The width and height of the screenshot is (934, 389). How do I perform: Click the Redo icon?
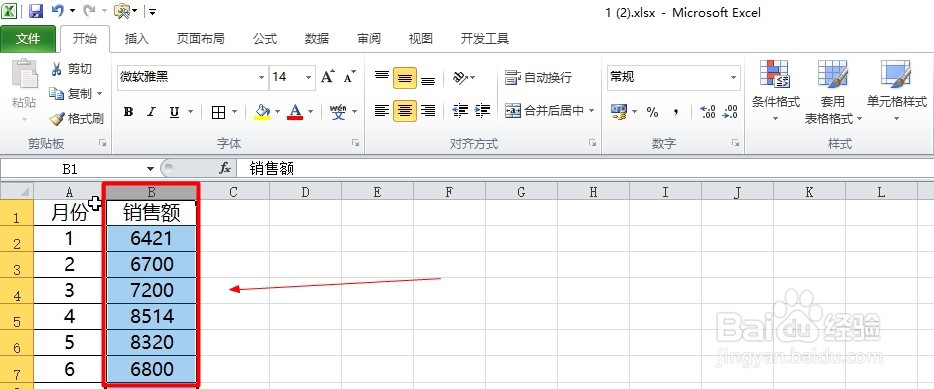pyautogui.click(x=89, y=11)
